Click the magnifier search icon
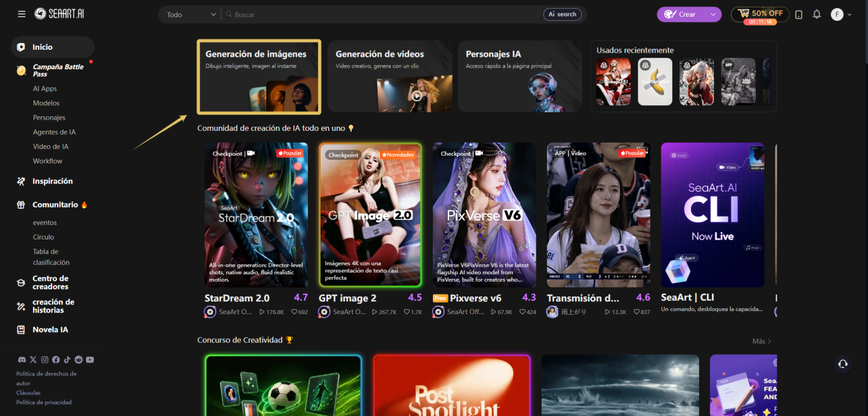Screen dimensions: 868x416 coord(229,14)
